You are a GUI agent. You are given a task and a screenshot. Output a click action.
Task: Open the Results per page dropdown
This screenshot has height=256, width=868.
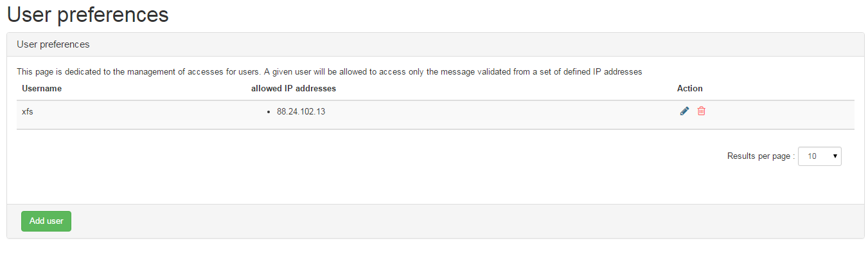pyautogui.click(x=820, y=156)
